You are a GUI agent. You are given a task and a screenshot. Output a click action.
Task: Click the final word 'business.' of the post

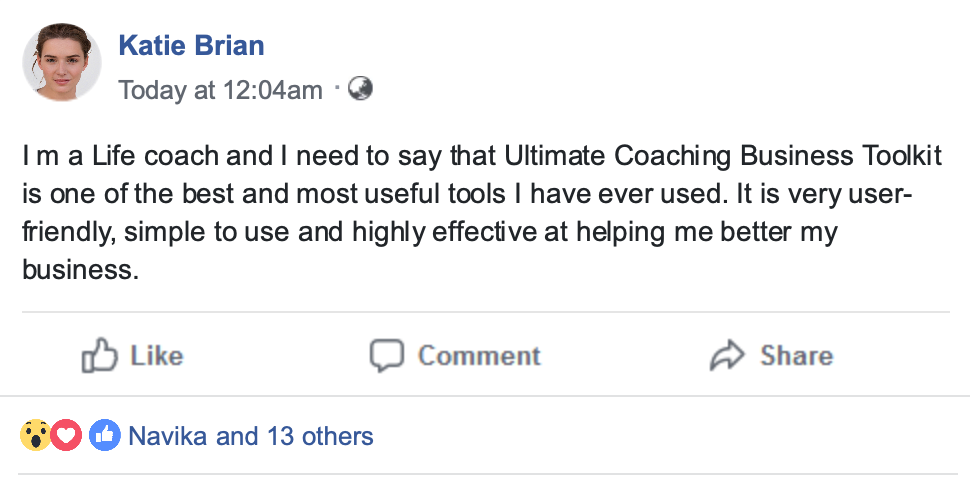click(x=78, y=269)
